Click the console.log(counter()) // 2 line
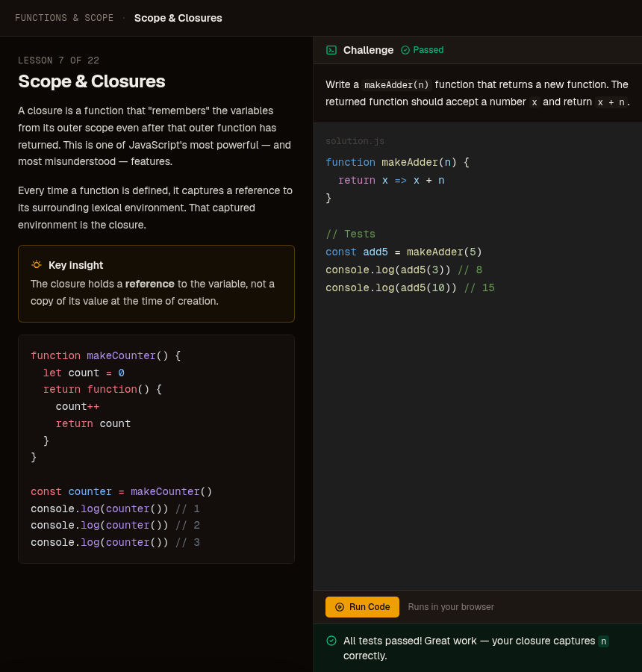This screenshot has height=672, width=642. [x=115, y=526]
